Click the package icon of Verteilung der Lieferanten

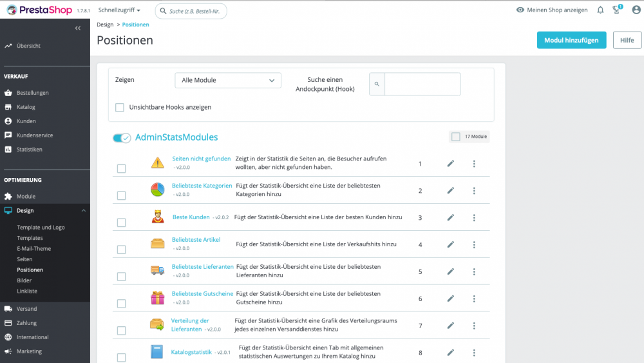coord(157,324)
